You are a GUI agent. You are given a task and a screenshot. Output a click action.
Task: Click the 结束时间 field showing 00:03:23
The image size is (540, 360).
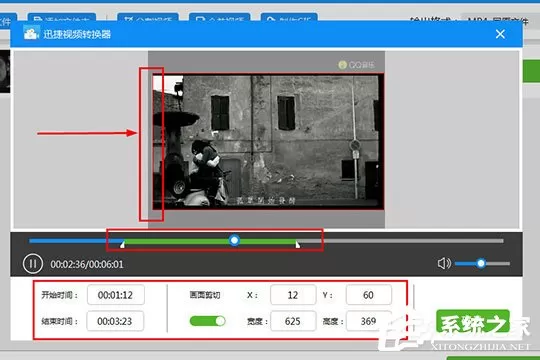tap(115, 321)
